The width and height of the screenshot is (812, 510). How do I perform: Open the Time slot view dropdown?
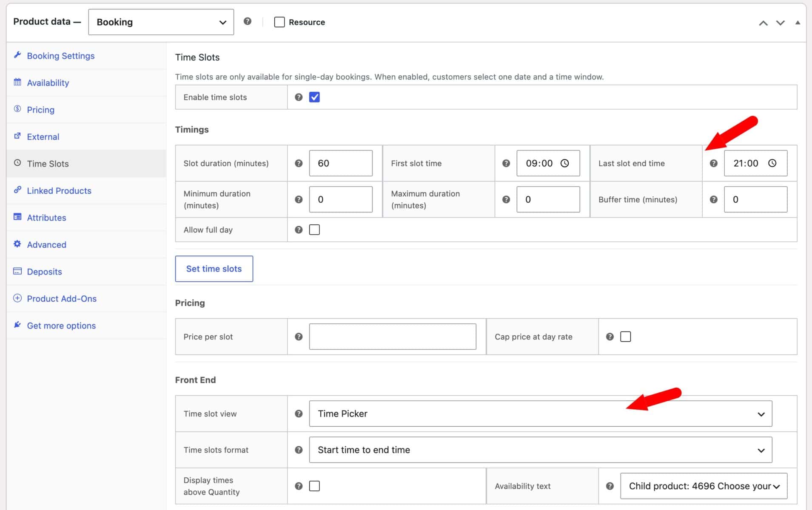[541, 414]
